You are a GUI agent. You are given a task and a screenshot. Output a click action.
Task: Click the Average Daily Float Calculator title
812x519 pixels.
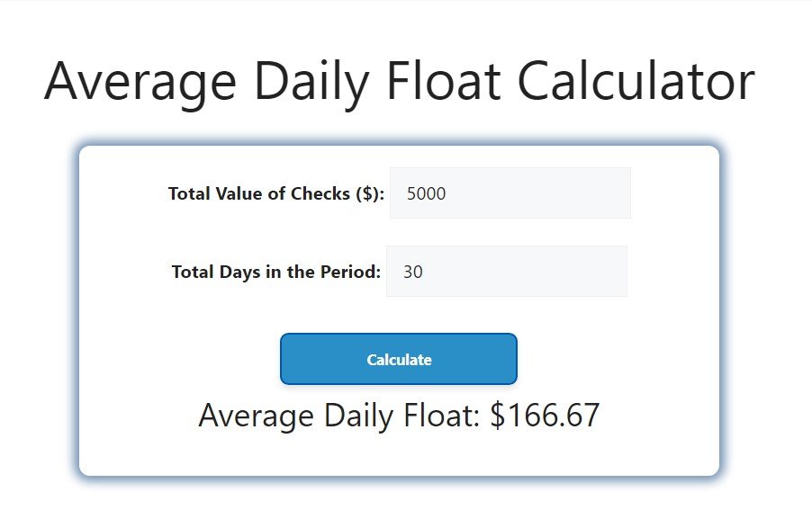click(x=401, y=81)
